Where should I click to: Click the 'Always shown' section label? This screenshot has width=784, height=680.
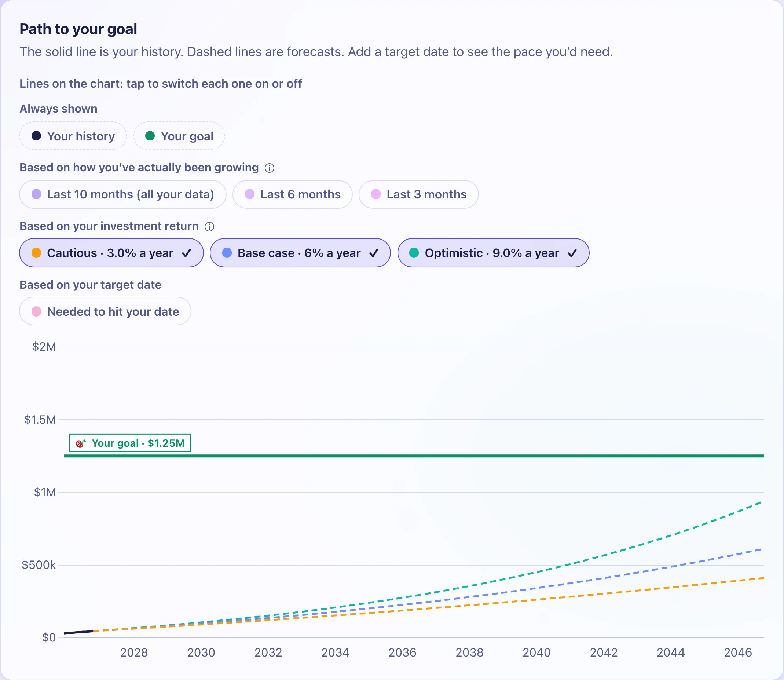[x=58, y=109]
